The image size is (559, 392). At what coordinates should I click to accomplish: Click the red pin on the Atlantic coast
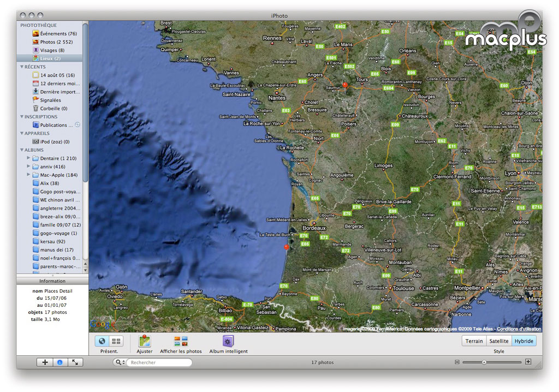coord(286,247)
